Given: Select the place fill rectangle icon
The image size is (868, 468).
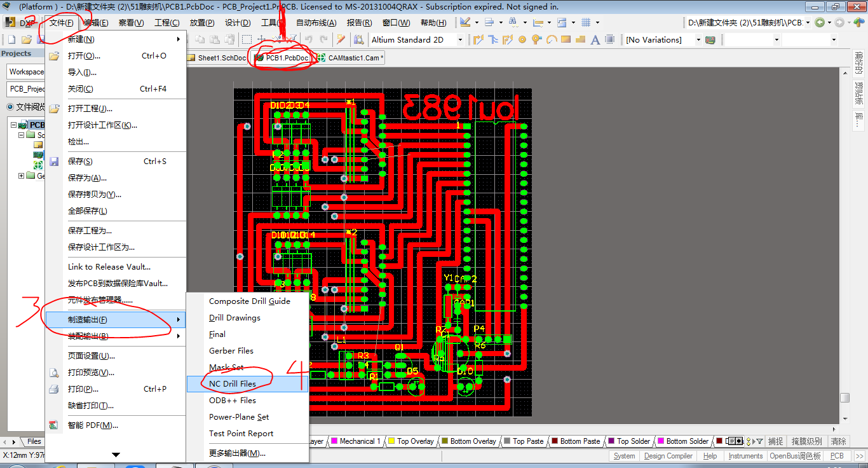Looking at the screenshot, I should [x=566, y=39].
